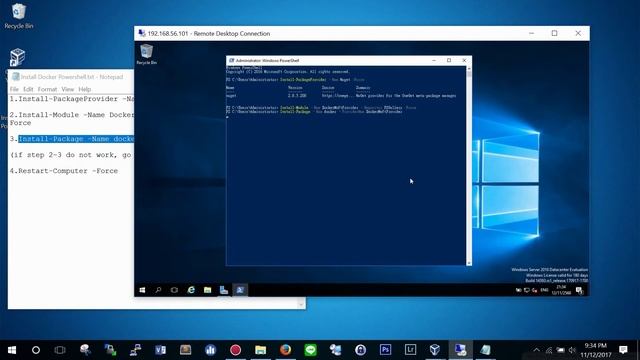Viewport: 640px width, 360px height.
Task: Click Notepad scrollbar down arrow
Action: coord(301,304)
